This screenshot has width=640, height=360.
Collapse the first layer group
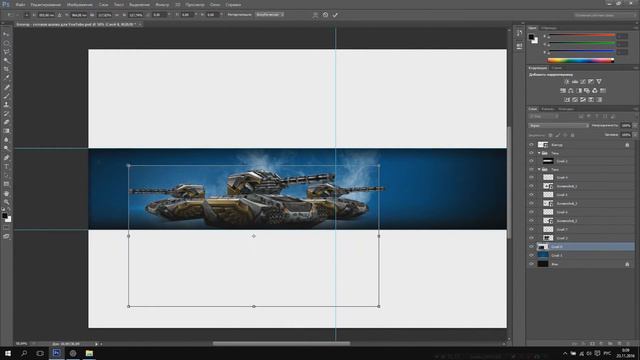pos(539,153)
